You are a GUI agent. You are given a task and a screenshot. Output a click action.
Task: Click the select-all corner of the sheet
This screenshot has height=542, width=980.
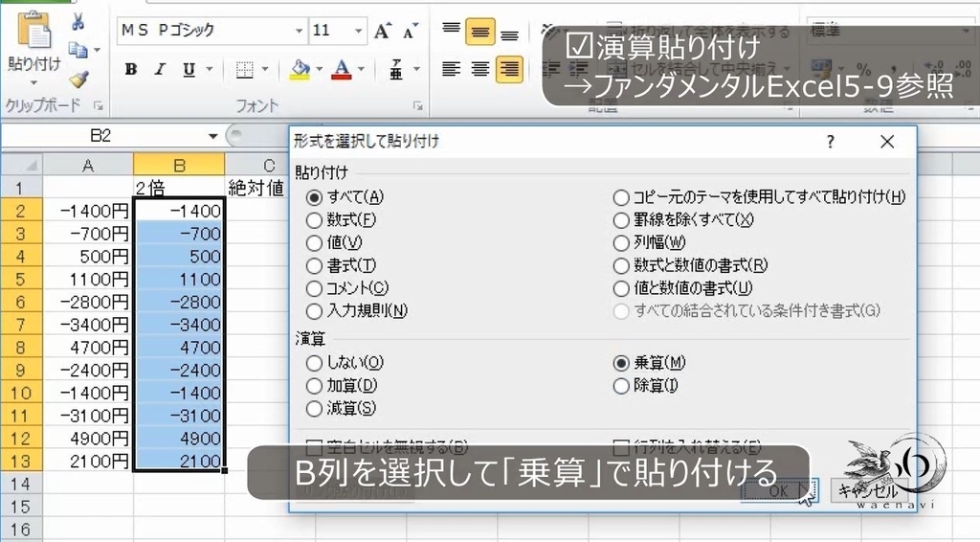pyautogui.click(x=22, y=165)
